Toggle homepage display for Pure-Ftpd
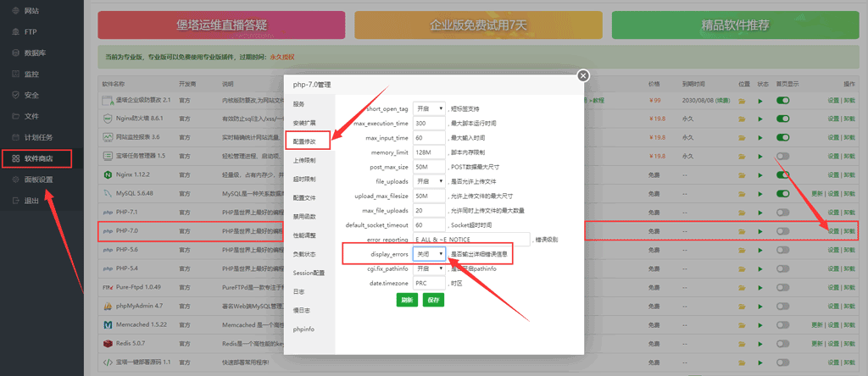 click(x=782, y=288)
